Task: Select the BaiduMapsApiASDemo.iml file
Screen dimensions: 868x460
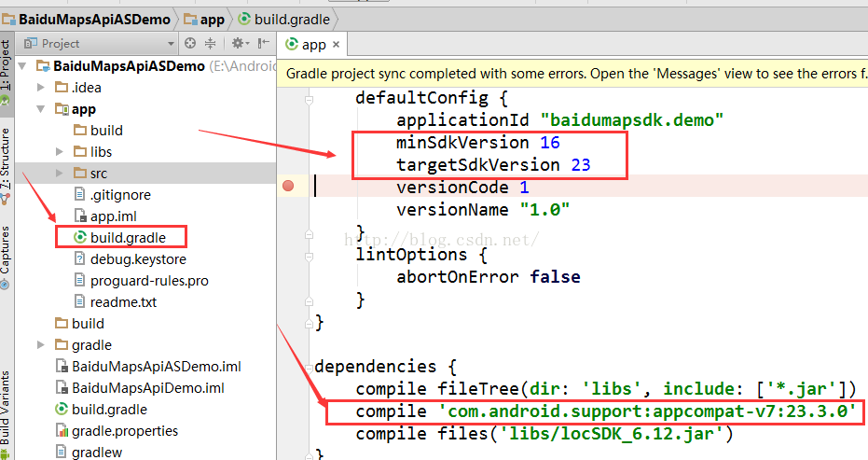Action: coord(148,367)
